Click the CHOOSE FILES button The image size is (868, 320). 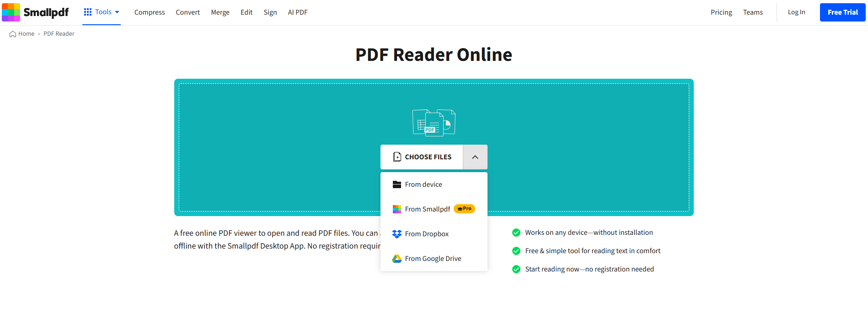coord(422,157)
